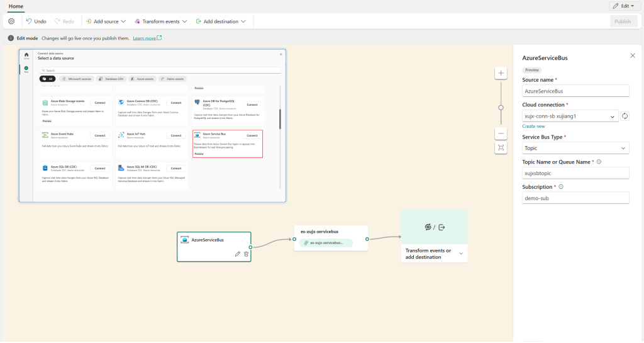The width and height of the screenshot is (644, 343).
Task: Delete the AzureServiceBus node with trash icon
Action: (246, 254)
